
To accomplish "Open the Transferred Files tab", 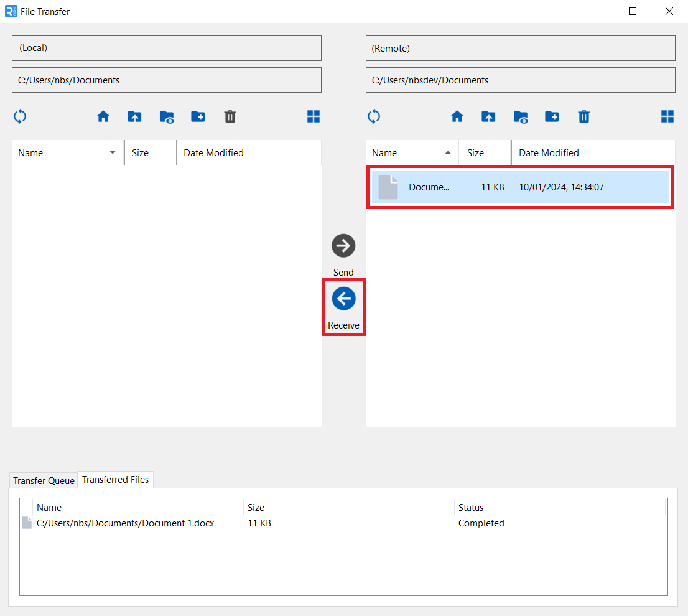I will [115, 480].
